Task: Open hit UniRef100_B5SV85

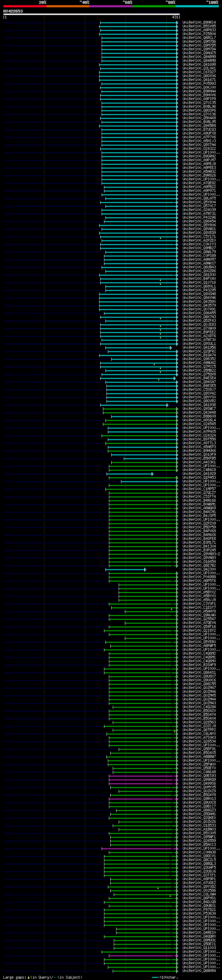Action: (x=199, y=26)
